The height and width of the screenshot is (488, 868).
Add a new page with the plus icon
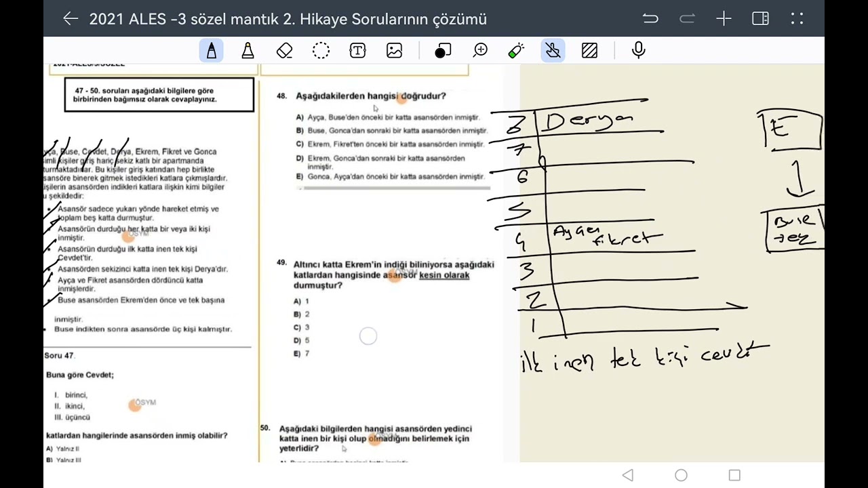click(x=724, y=19)
